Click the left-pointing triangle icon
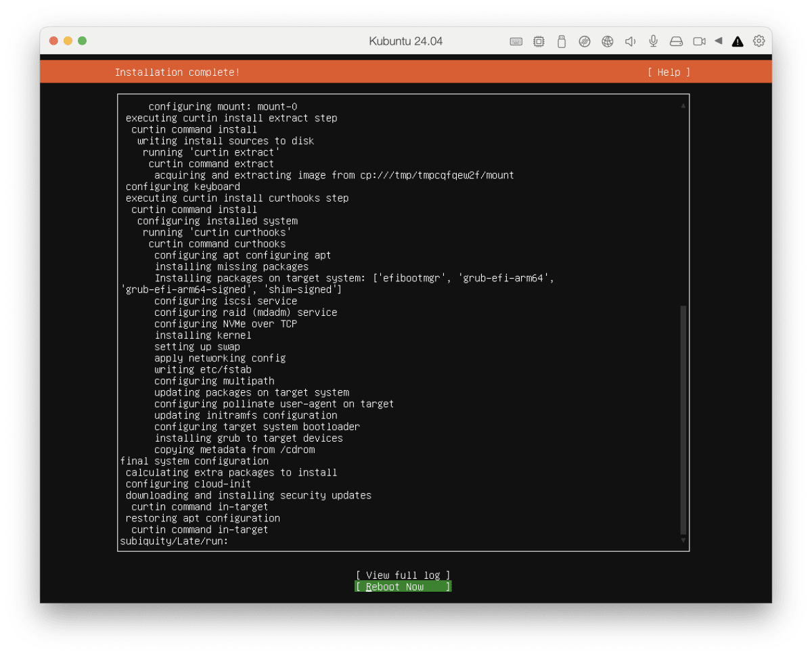This screenshot has width=812, height=656. click(719, 41)
